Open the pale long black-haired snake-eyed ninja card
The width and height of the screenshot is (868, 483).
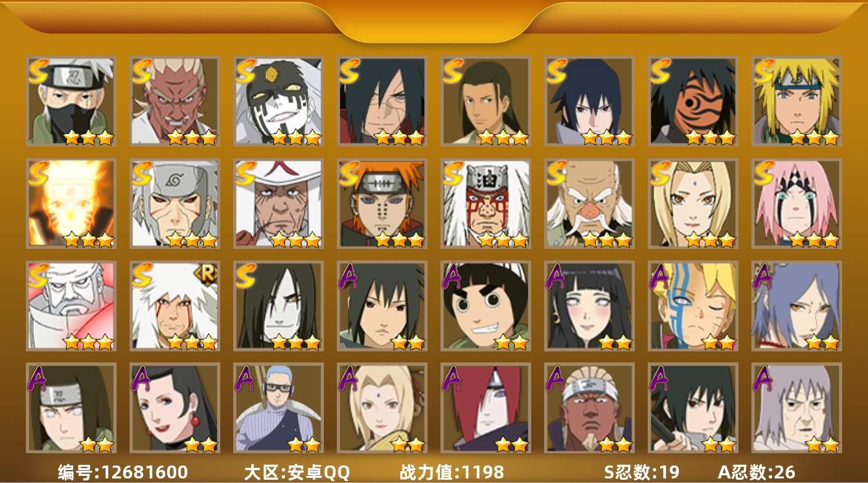point(279,306)
